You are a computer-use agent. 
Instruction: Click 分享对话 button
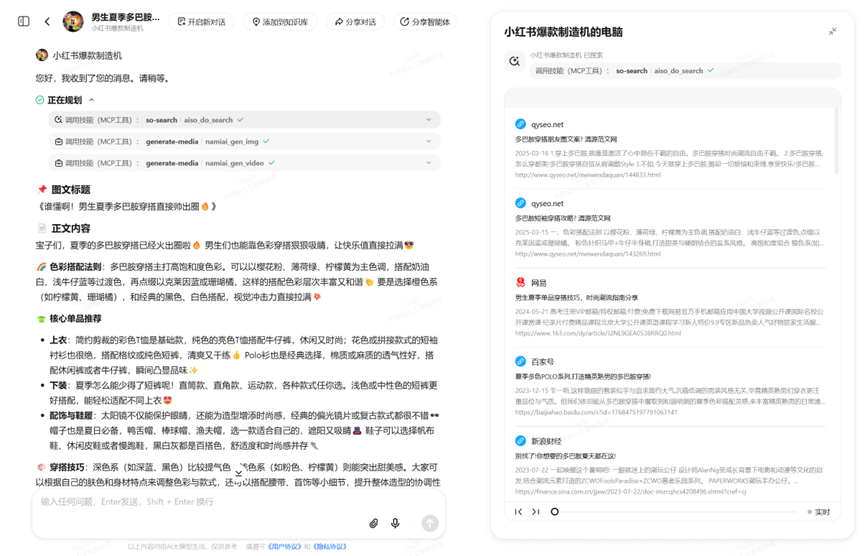coord(355,22)
